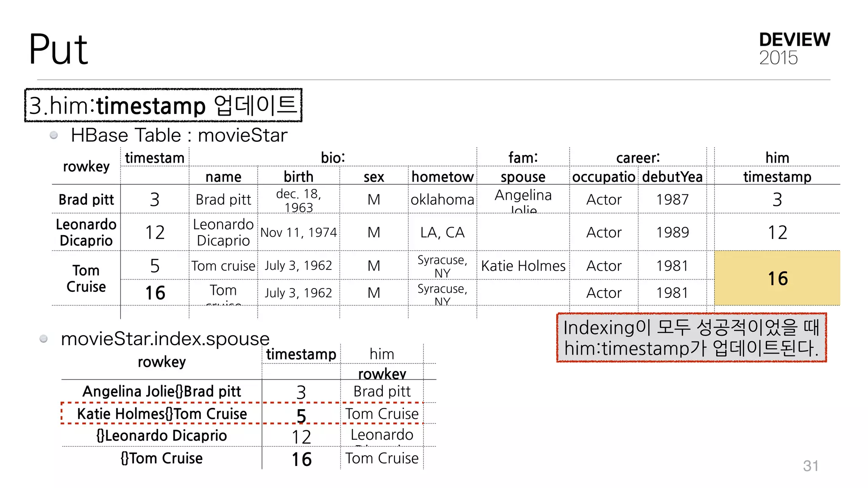
Task: Click the bio: column family header
Action: tap(333, 158)
